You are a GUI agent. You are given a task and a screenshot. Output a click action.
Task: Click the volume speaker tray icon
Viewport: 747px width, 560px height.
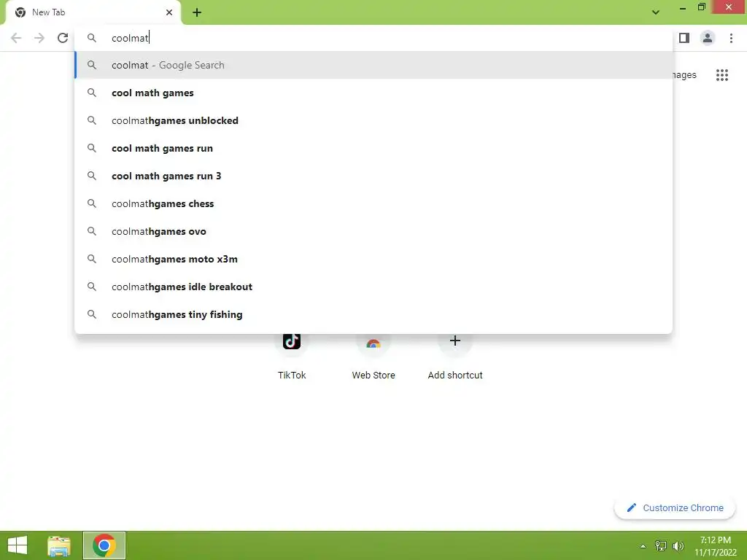click(678, 545)
